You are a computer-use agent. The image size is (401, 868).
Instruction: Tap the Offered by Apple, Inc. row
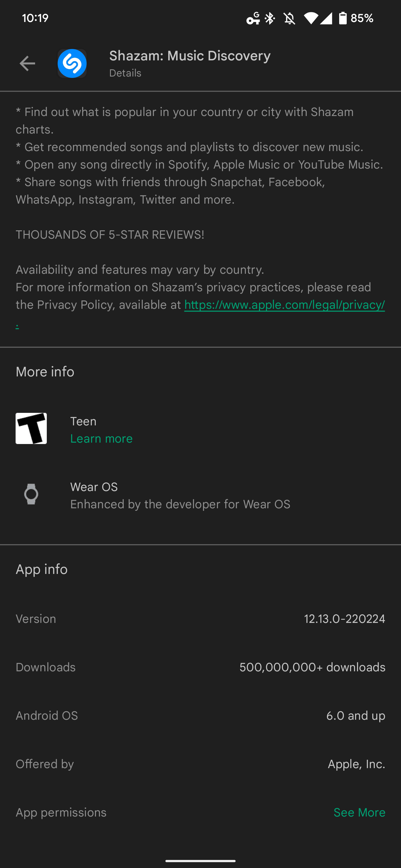click(200, 764)
